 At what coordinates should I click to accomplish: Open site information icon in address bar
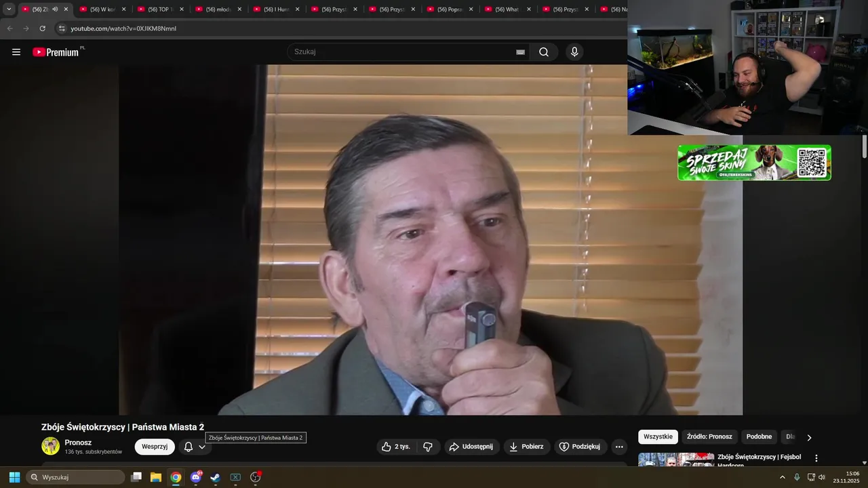tap(62, 28)
